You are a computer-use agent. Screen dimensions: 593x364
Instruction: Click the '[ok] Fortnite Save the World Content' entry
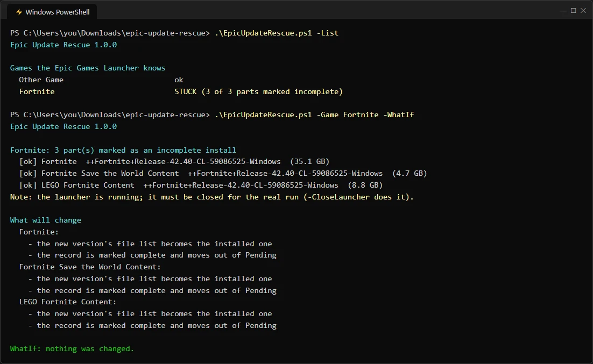click(x=99, y=173)
